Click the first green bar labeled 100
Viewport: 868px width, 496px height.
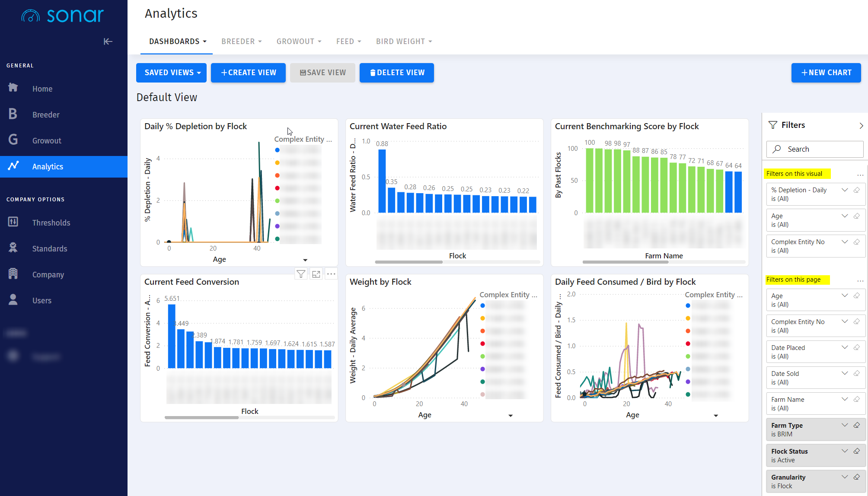[589, 180]
